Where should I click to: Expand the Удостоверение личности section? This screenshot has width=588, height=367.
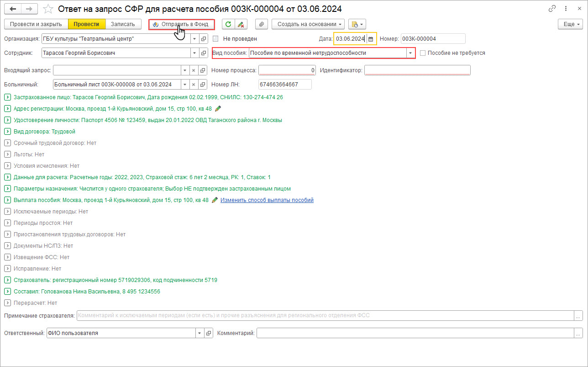click(x=7, y=120)
